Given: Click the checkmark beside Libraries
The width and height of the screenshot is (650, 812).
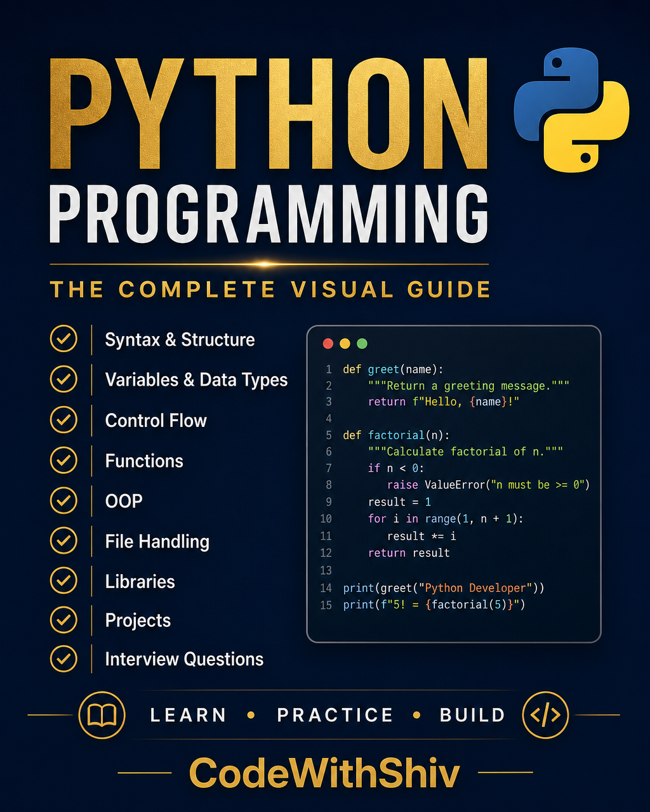Looking at the screenshot, I should (x=63, y=581).
